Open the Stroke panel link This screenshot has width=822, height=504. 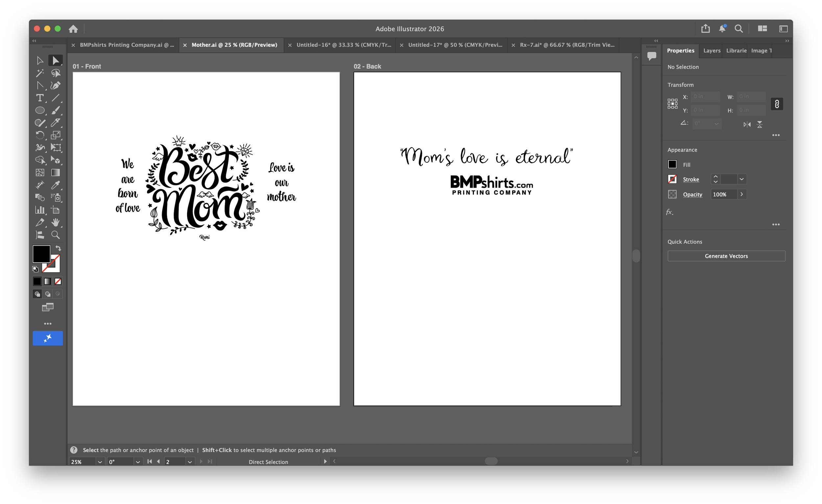[x=691, y=180]
